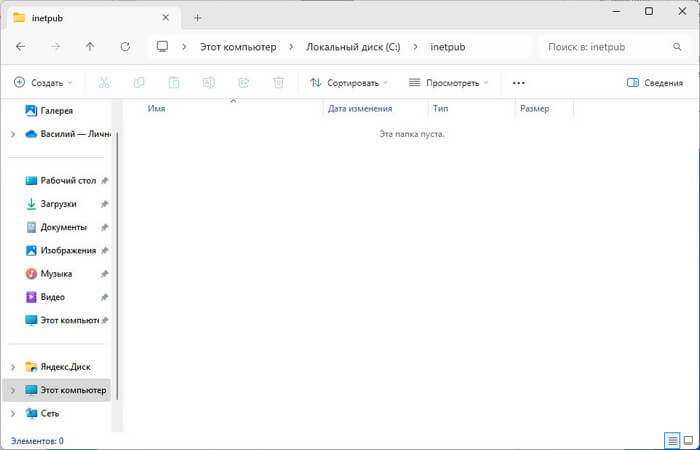Switch to large thumbnails view in status bar
The width and height of the screenshot is (700, 450).
(687, 441)
